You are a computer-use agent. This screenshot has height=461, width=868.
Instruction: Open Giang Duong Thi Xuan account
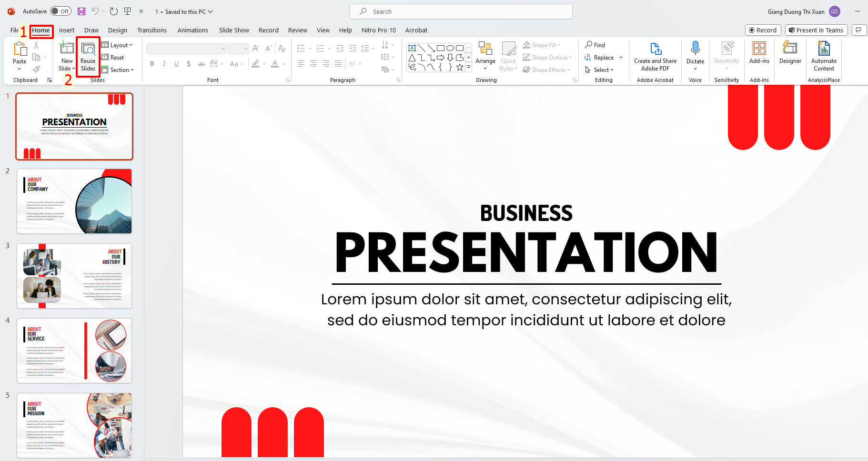point(804,11)
